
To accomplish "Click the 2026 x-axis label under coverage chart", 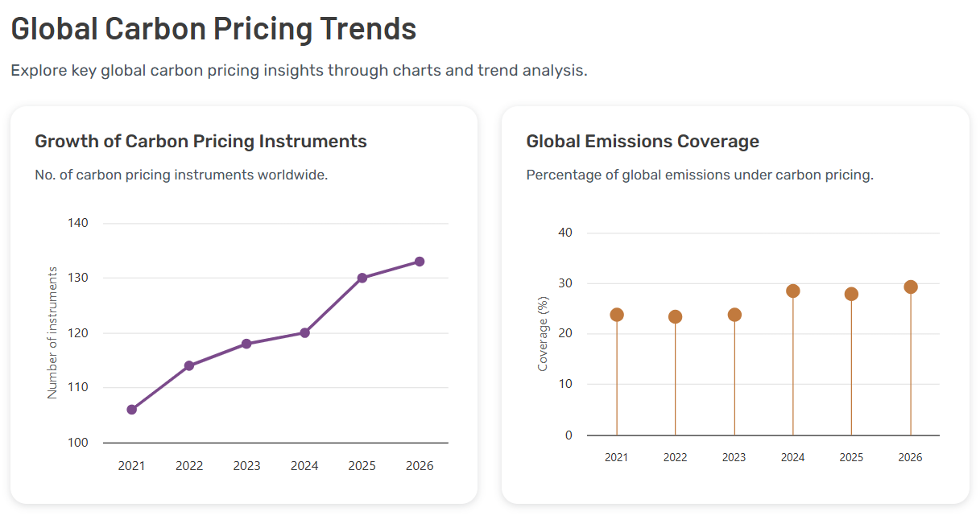I will 911,457.
